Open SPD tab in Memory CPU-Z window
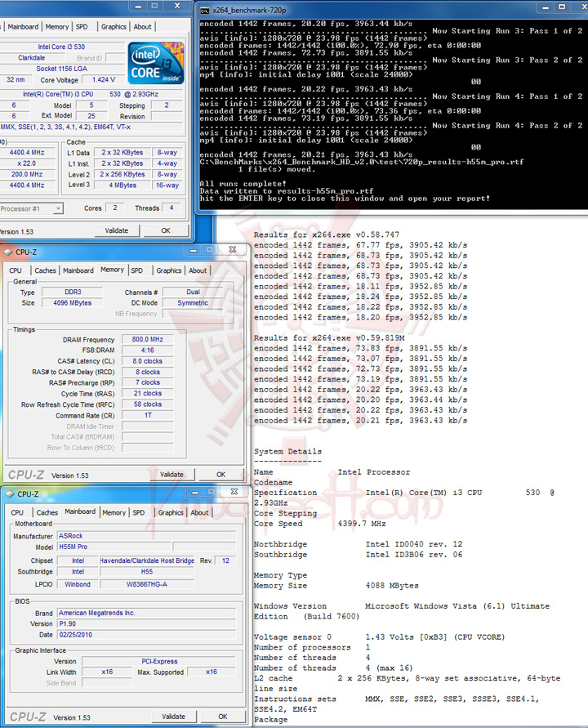This screenshot has height=728, width=588. pyautogui.click(x=137, y=270)
